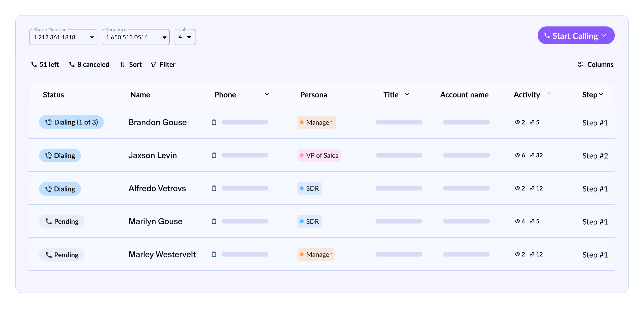Click the Status column header
This screenshot has width=644, height=309.
click(53, 94)
